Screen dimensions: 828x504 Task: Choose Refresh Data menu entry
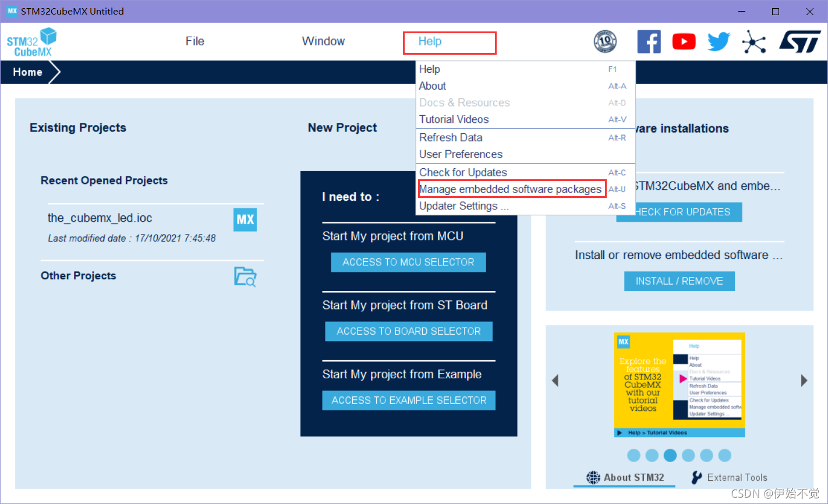tap(525, 138)
